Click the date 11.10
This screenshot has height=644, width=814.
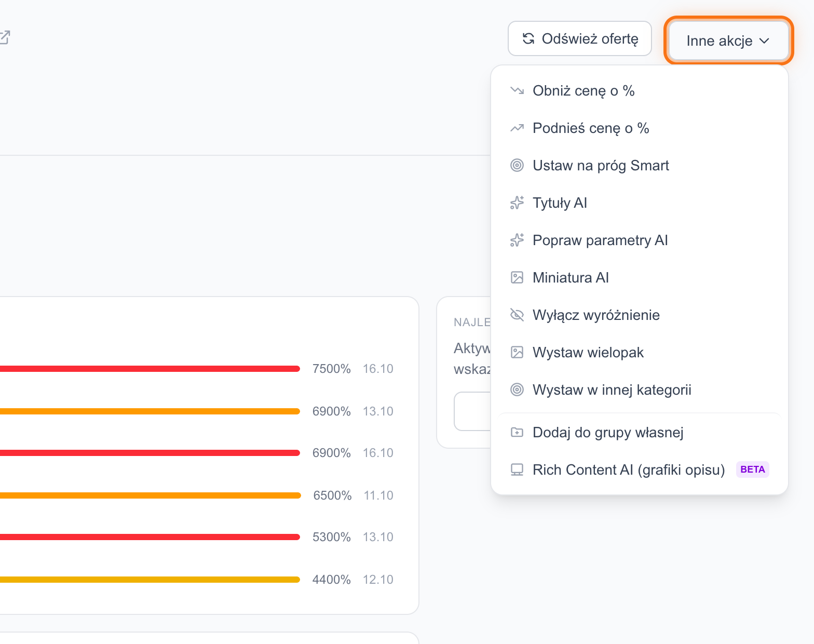(378, 495)
